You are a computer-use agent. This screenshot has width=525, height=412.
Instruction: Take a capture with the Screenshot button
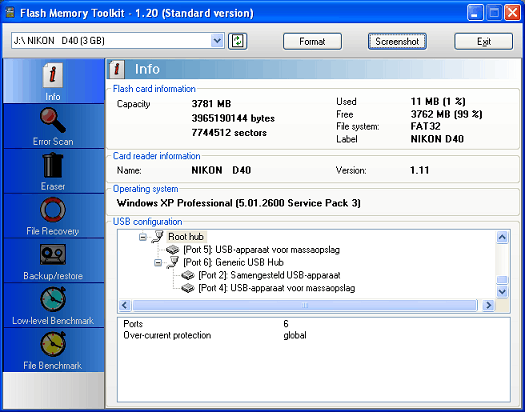(397, 42)
